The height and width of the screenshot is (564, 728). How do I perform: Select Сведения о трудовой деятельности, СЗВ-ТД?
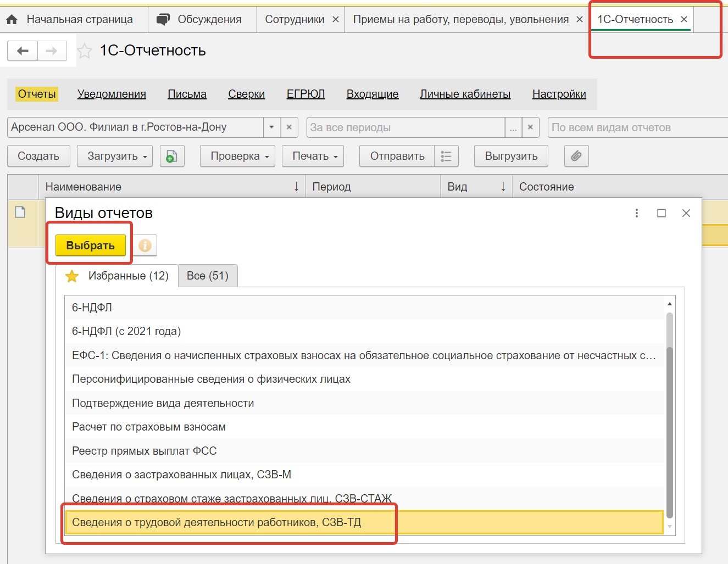click(364, 522)
